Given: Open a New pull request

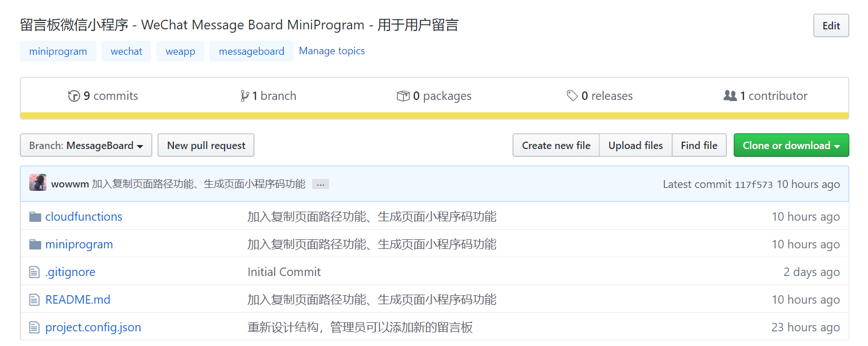Looking at the screenshot, I should click(205, 145).
